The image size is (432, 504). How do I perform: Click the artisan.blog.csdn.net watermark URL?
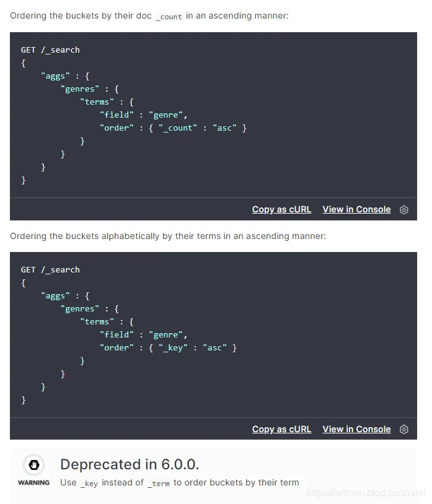point(366,493)
